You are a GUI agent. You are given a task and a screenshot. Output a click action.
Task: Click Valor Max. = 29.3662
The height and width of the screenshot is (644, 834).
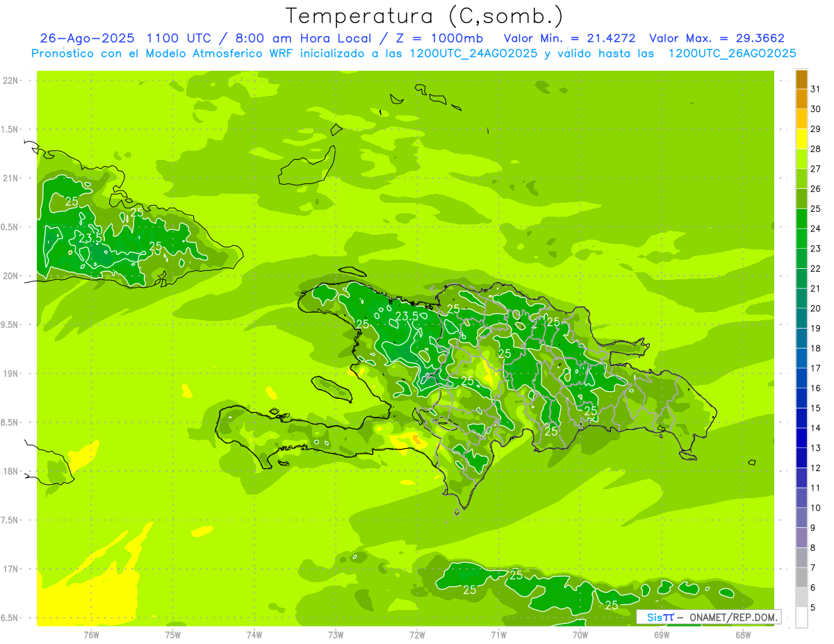click(717, 38)
